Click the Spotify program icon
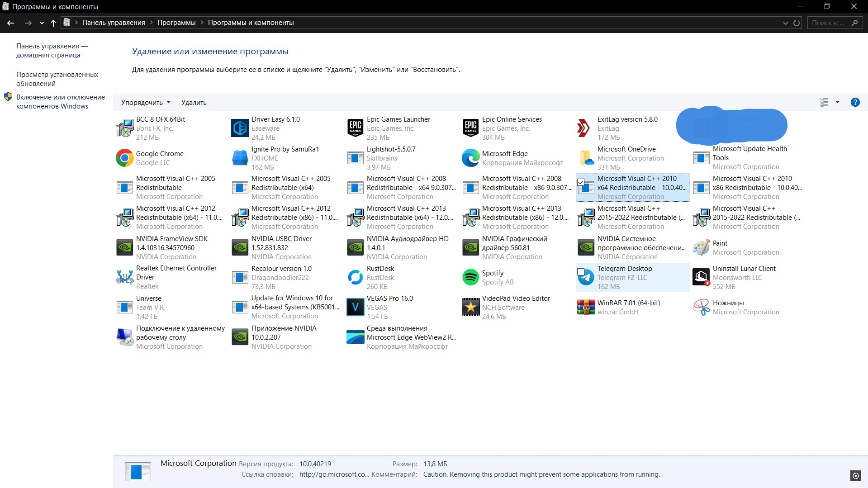868x488 pixels. click(x=470, y=277)
